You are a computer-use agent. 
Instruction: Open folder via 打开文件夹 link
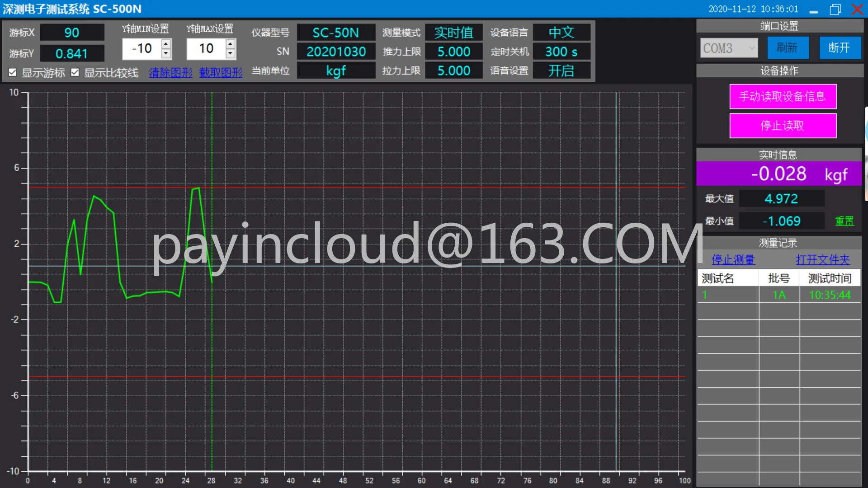tap(822, 260)
